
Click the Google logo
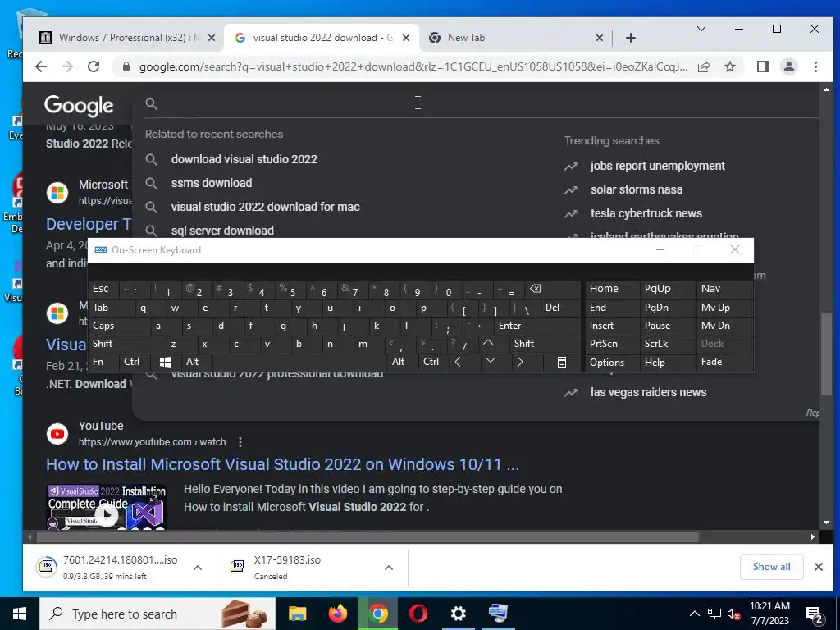pyautogui.click(x=79, y=106)
